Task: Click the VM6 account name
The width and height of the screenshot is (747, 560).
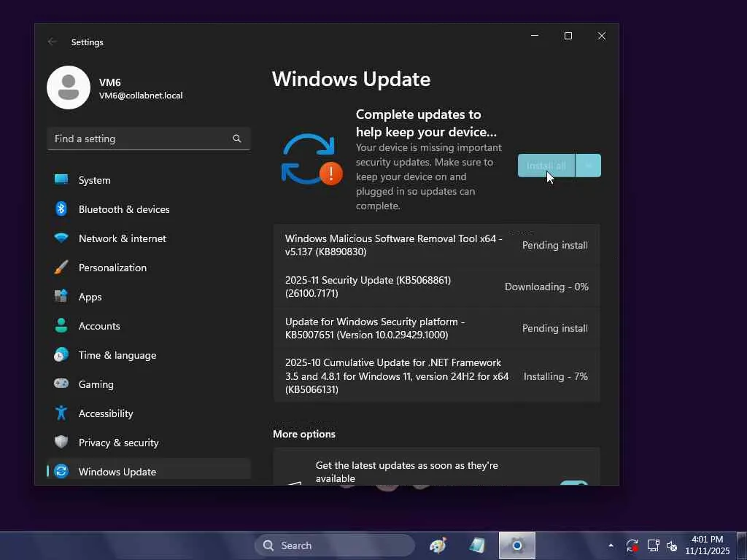Action: click(109, 82)
